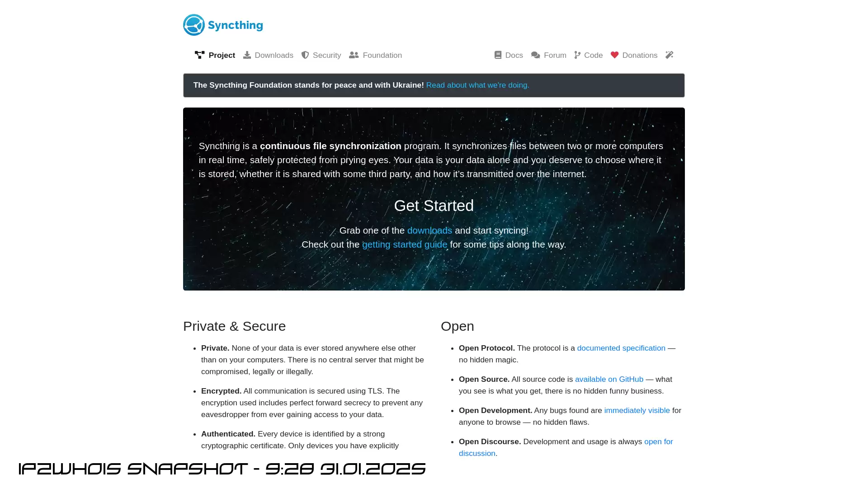Open the Project dropdown menu
The image size is (868, 488).
click(215, 56)
